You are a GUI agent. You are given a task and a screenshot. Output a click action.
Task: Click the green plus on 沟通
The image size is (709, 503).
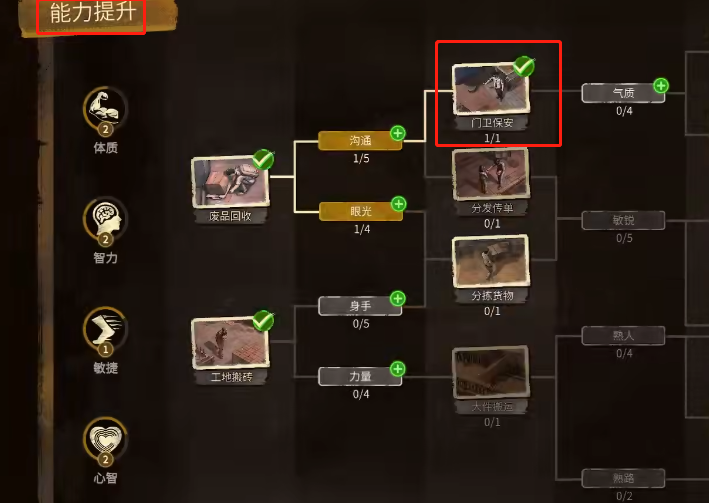pyautogui.click(x=398, y=133)
